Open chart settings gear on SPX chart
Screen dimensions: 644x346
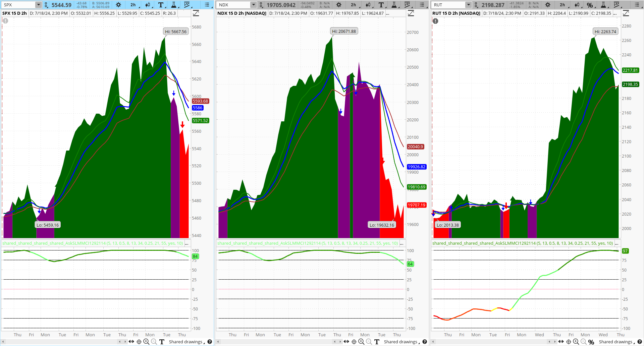click(118, 5)
